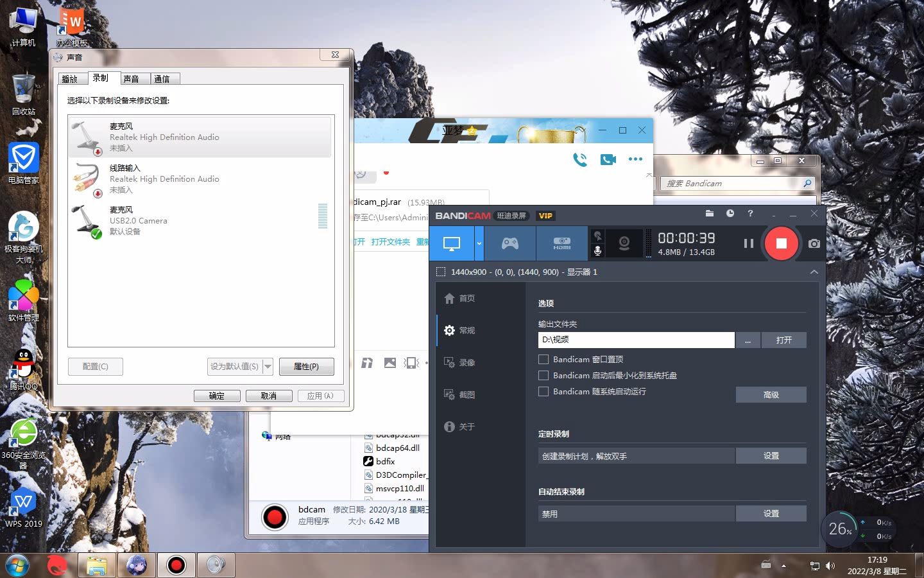The width and height of the screenshot is (924, 578).
Task: Click 取消 in Sound dialog
Action: click(x=269, y=396)
